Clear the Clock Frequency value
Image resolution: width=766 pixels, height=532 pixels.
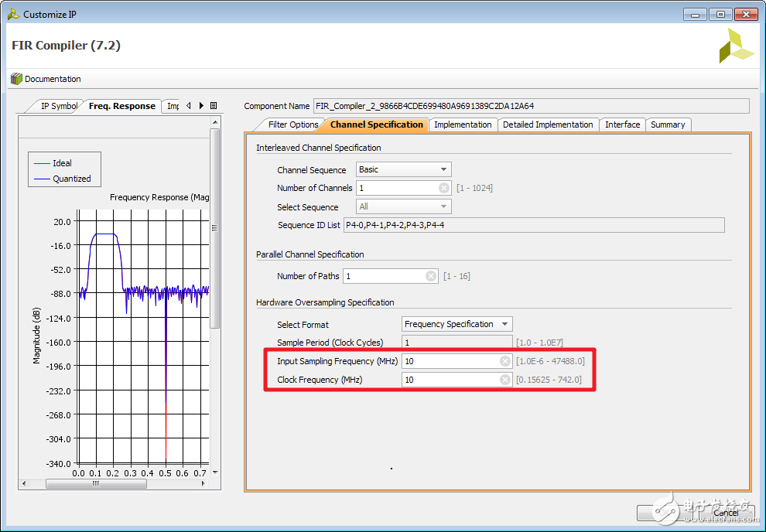point(504,380)
